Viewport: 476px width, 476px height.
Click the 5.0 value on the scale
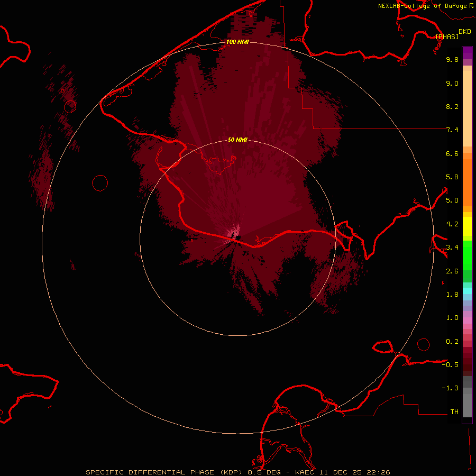coord(452,200)
